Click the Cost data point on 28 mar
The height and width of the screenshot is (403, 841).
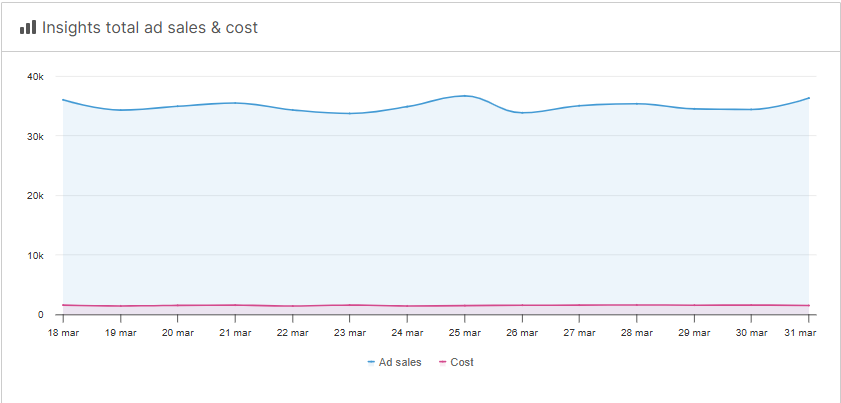(x=637, y=305)
